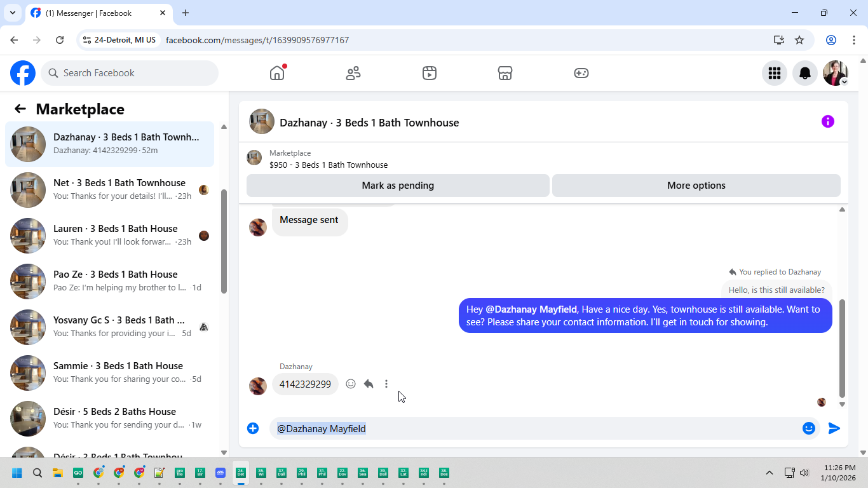
Task: Click the listing thumbnail next to Marketplace label
Action: tap(254, 158)
